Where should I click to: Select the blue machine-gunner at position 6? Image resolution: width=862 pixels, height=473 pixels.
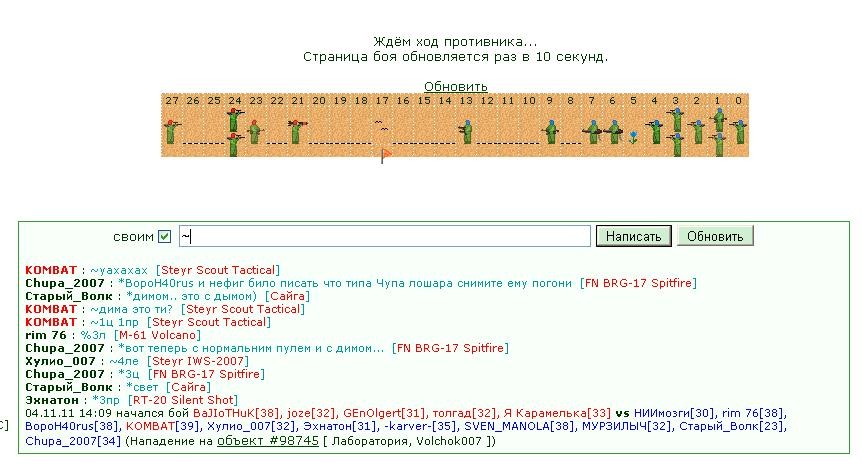click(x=614, y=132)
